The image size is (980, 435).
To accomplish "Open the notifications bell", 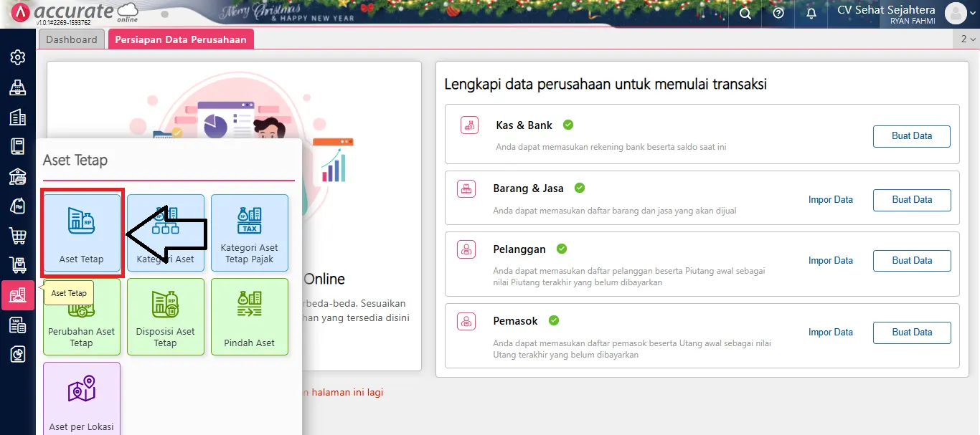I will [x=811, y=13].
